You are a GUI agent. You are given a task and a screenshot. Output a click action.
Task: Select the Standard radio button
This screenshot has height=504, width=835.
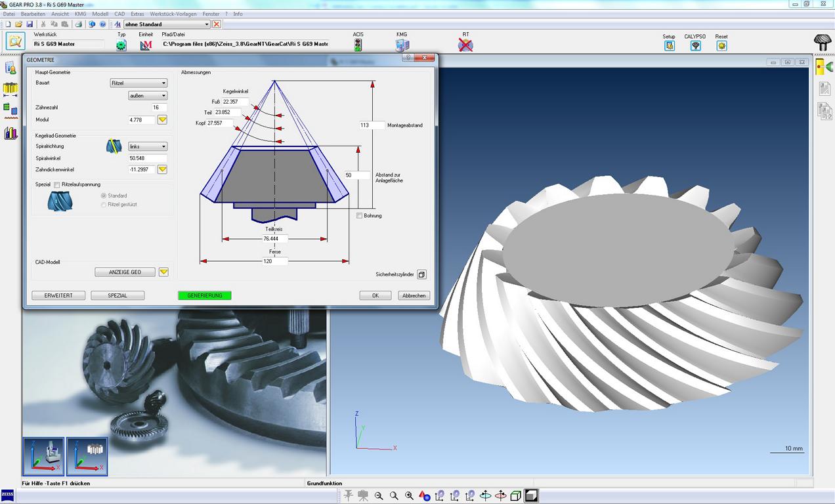(x=103, y=196)
